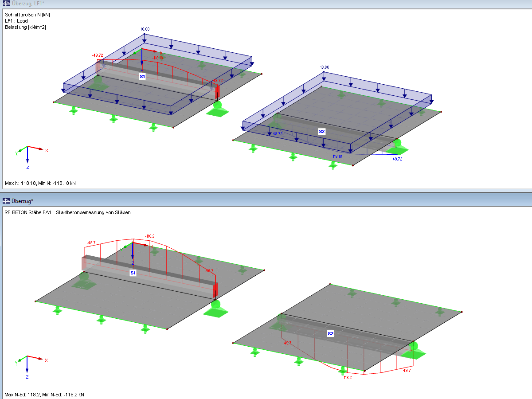Click the -49.72 value at S1's left end

pyautogui.click(x=98, y=55)
